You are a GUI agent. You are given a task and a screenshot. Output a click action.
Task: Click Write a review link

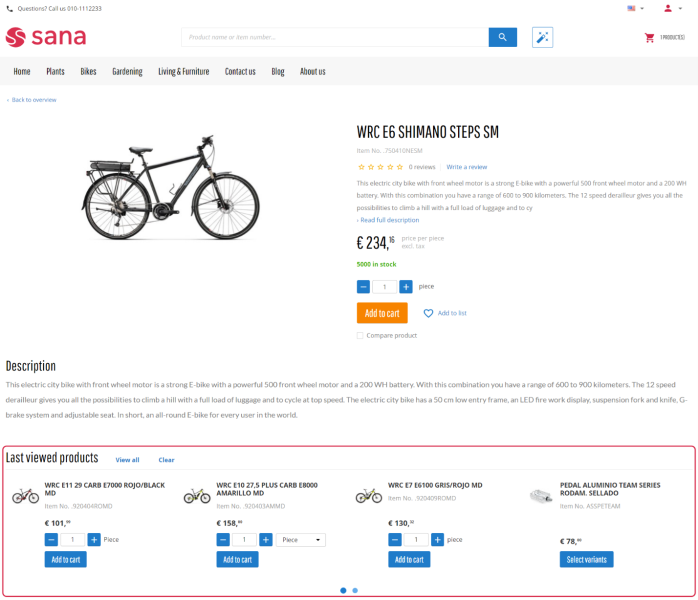click(467, 167)
